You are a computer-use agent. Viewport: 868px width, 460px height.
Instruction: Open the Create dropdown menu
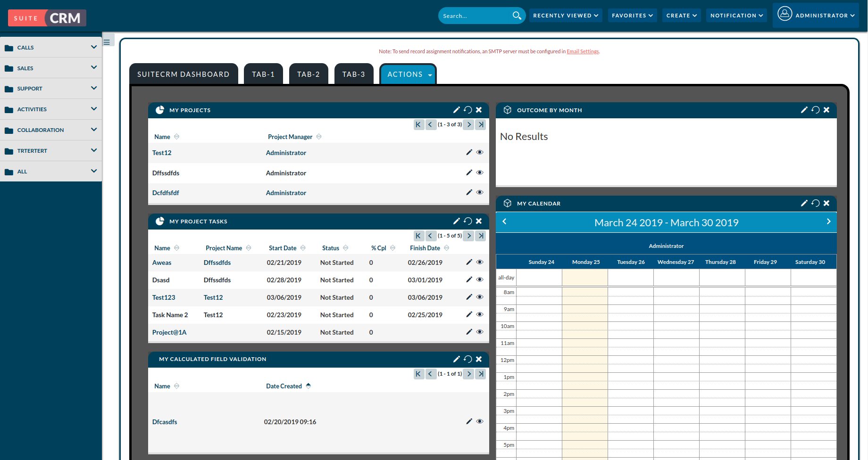coord(681,15)
